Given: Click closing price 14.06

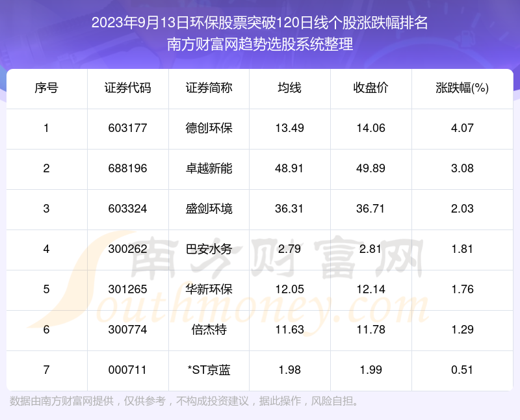Looking at the screenshot, I should [370, 128].
